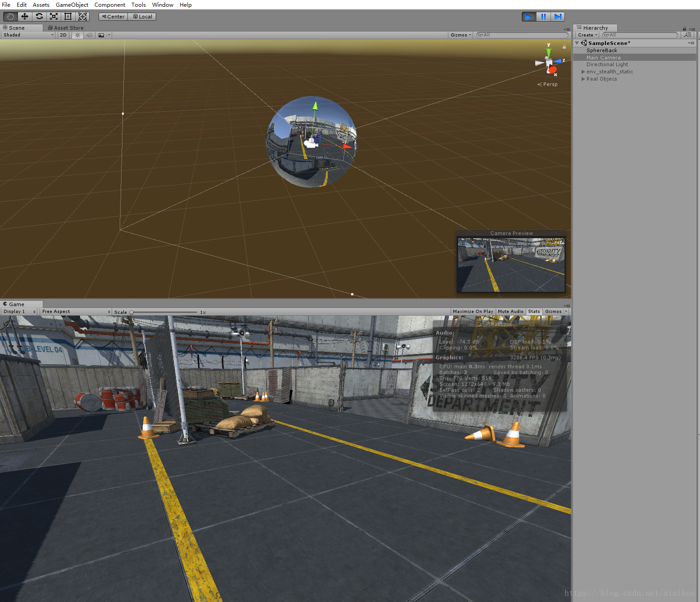Collapse the SampleScene foldout arrow

(577, 43)
